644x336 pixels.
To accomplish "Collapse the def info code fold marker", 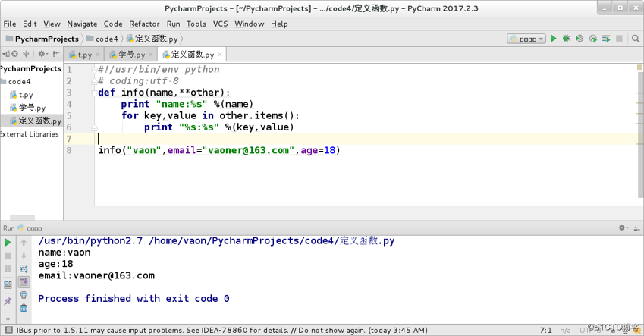I will click(x=94, y=93).
